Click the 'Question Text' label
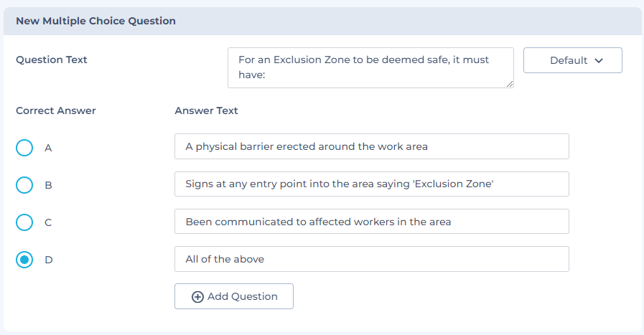This screenshot has height=335, width=644. (x=52, y=60)
